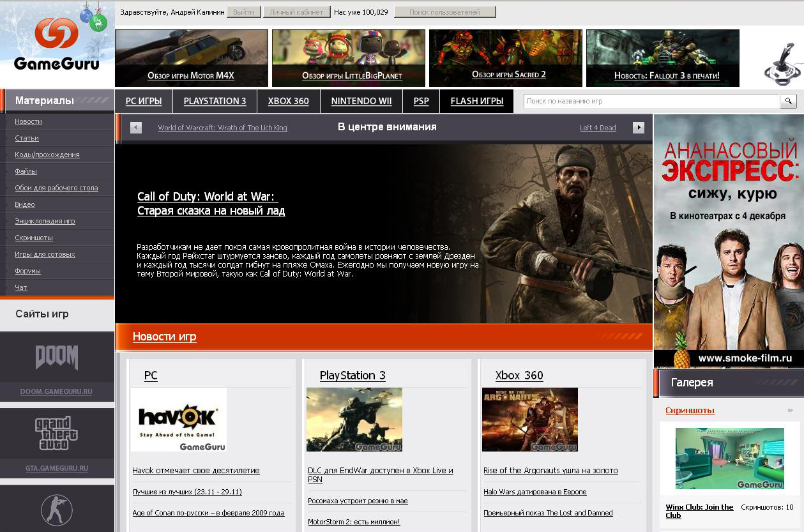Open the PC news column heading
Image resolution: width=804 pixels, height=532 pixels.
[x=151, y=376]
